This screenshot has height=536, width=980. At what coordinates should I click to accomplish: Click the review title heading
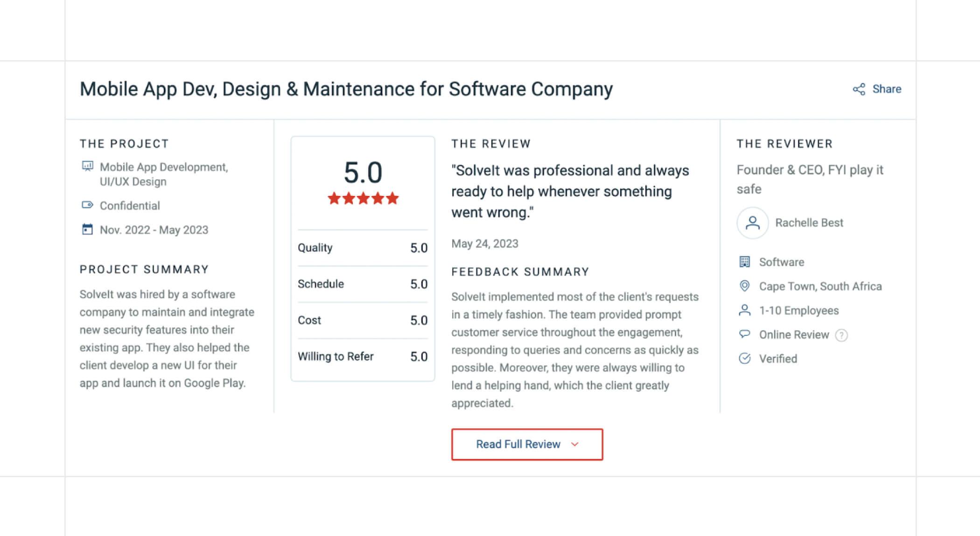tap(346, 89)
